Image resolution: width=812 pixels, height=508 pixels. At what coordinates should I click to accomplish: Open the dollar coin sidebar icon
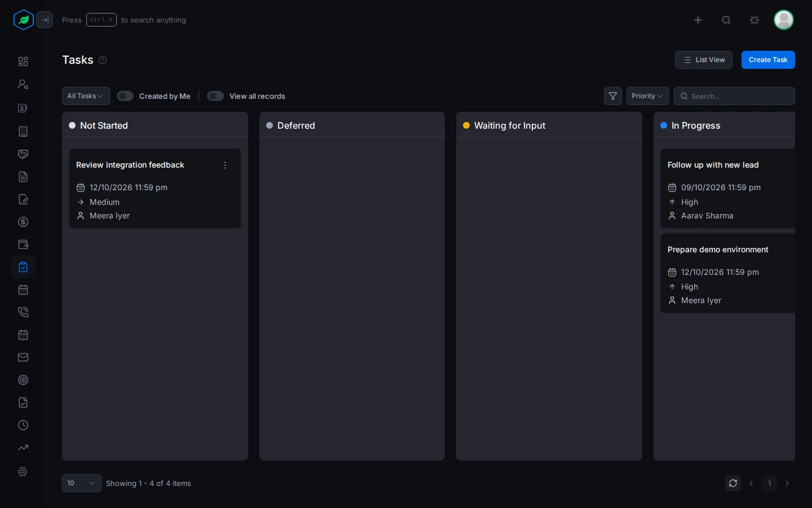(23, 222)
